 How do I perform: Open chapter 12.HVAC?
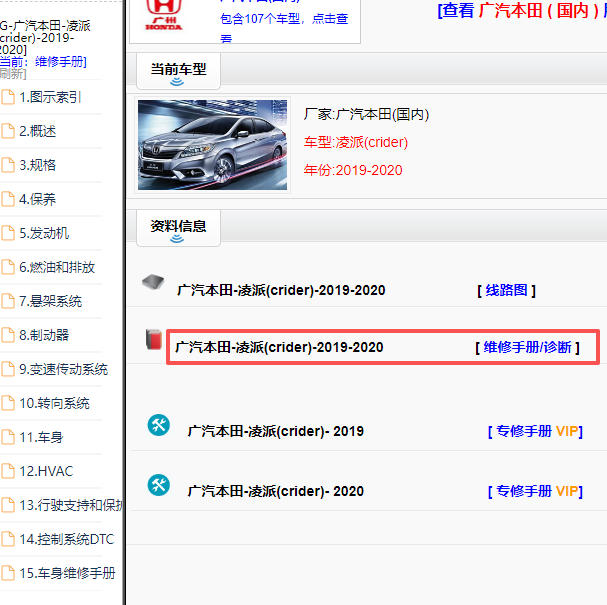(46, 471)
